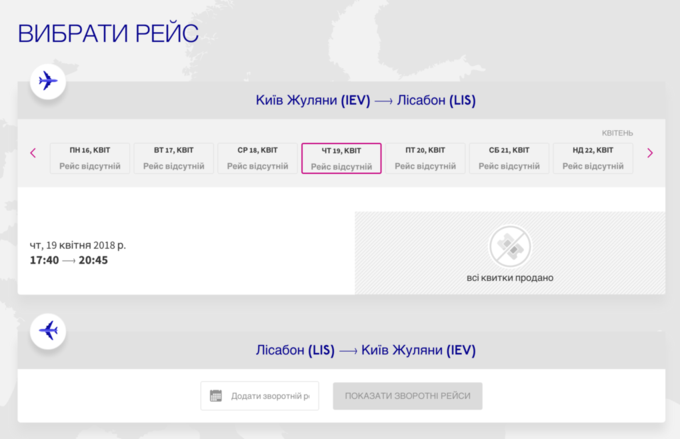Screen dimensions: 680x439
Task: Go to previous week with left arrow
Action: click(x=33, y=153)
